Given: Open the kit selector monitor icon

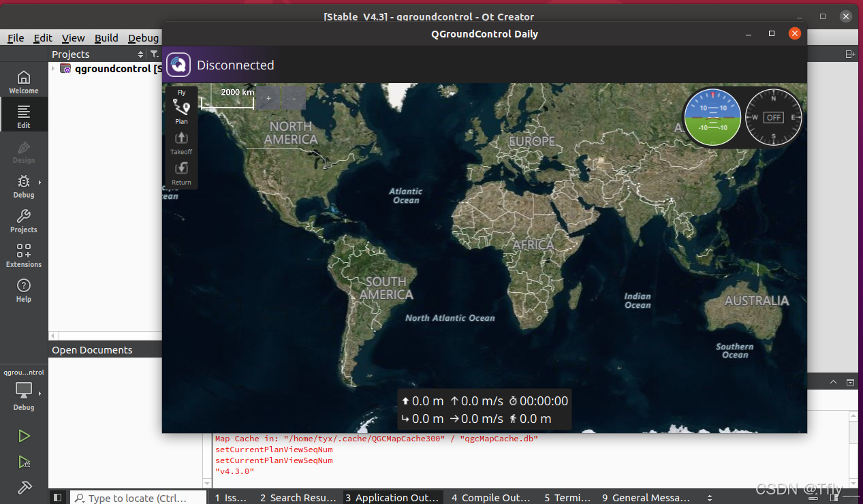Looking at the screenshot, I should (x=24, y=390).
